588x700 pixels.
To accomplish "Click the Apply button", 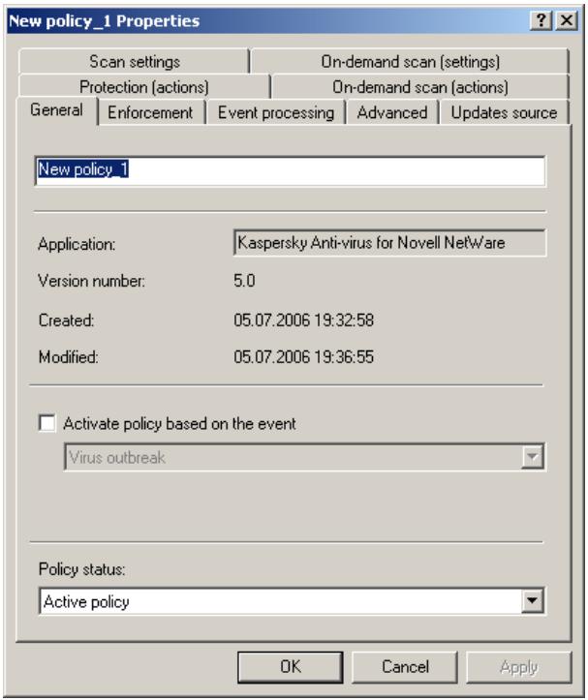I will [519, 667].
